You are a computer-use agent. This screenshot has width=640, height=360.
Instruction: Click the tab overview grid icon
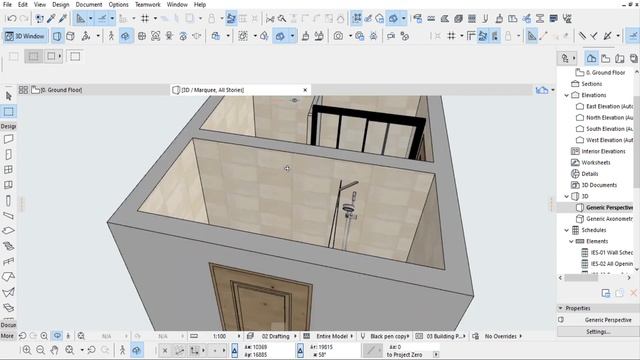point(23,90)
